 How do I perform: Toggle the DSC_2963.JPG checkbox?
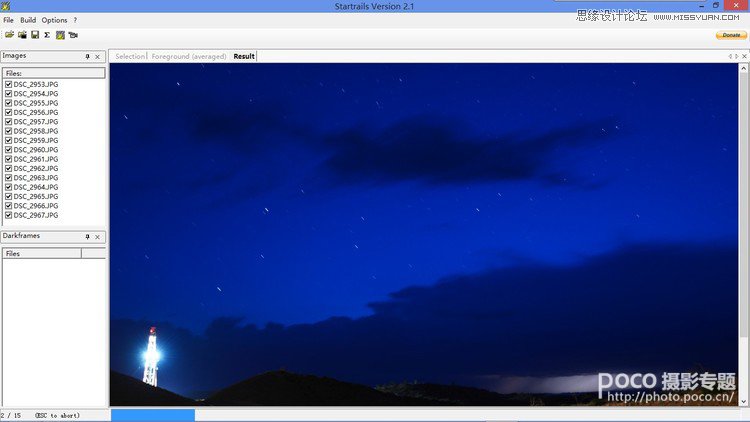[8, 178]
